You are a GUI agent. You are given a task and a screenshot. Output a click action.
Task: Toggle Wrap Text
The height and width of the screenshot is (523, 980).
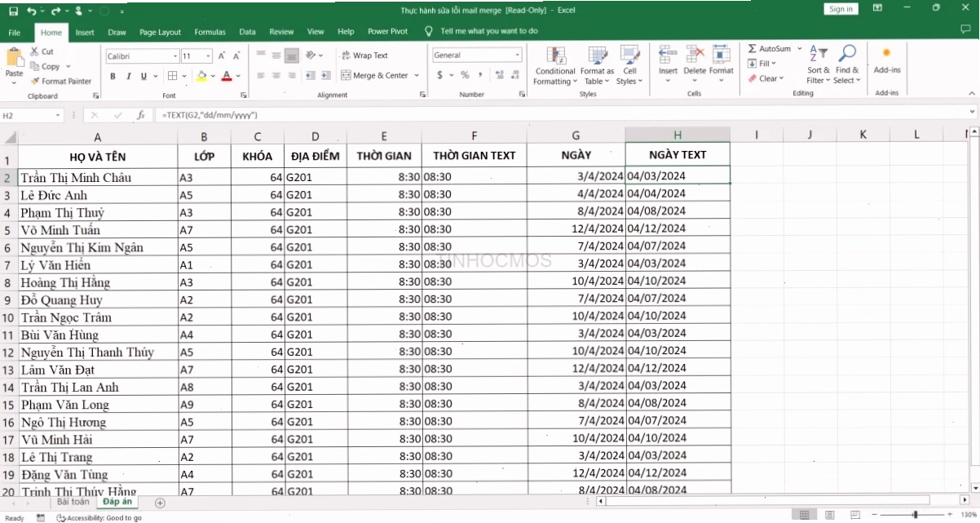pos(364,55)
